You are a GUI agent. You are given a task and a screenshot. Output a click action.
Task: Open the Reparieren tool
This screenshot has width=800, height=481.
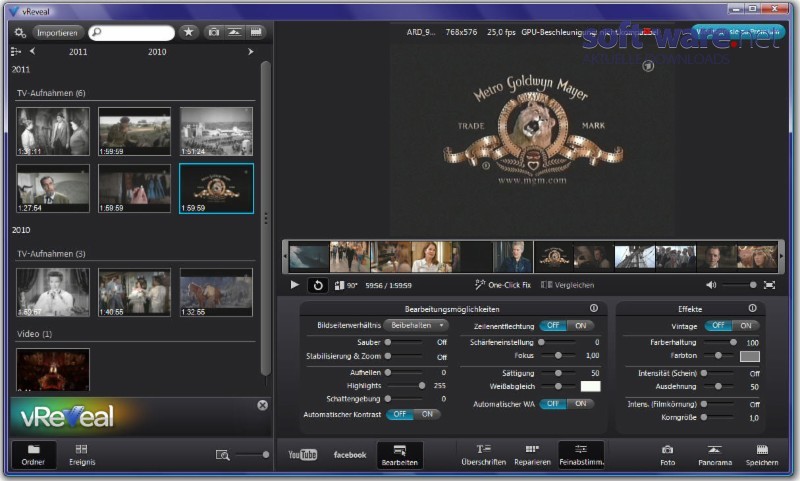tap(532, 455)
